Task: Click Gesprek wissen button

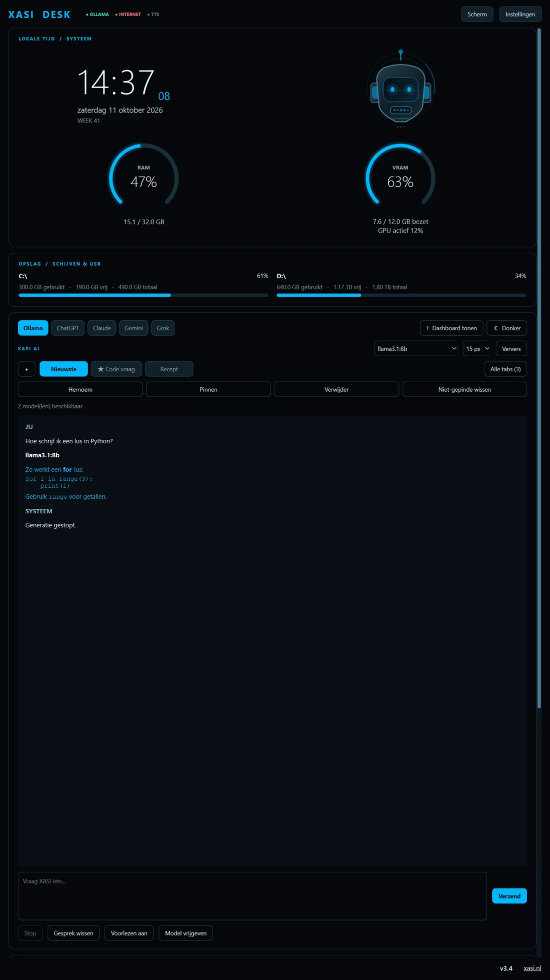Action: point(73,933)
